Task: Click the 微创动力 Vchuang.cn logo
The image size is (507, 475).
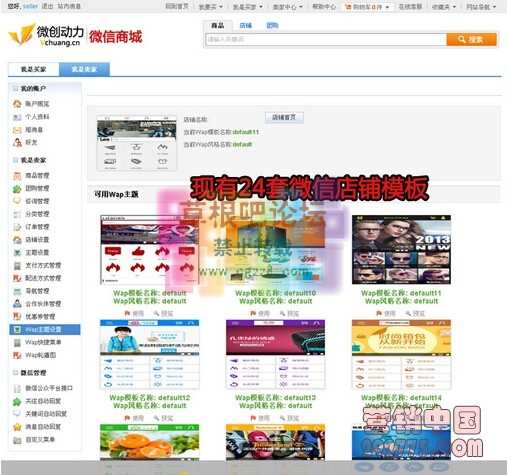Action: pyautogui.click(x=46, y=35)
